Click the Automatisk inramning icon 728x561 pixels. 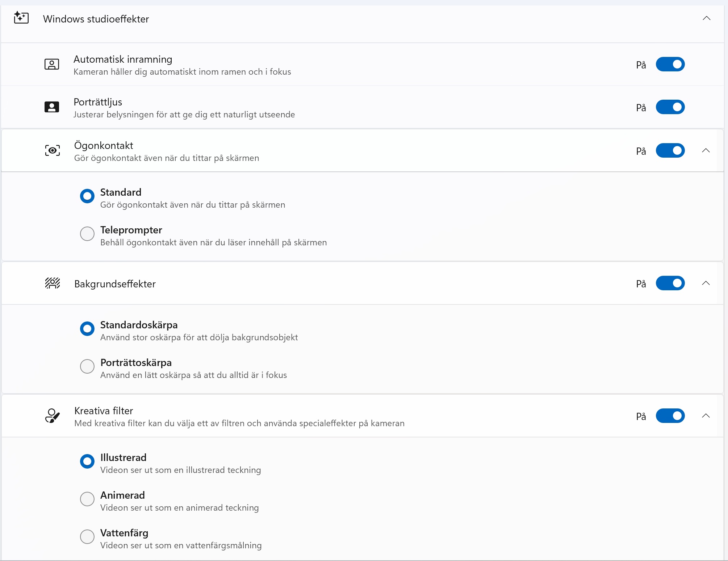(x=52, y=65)
